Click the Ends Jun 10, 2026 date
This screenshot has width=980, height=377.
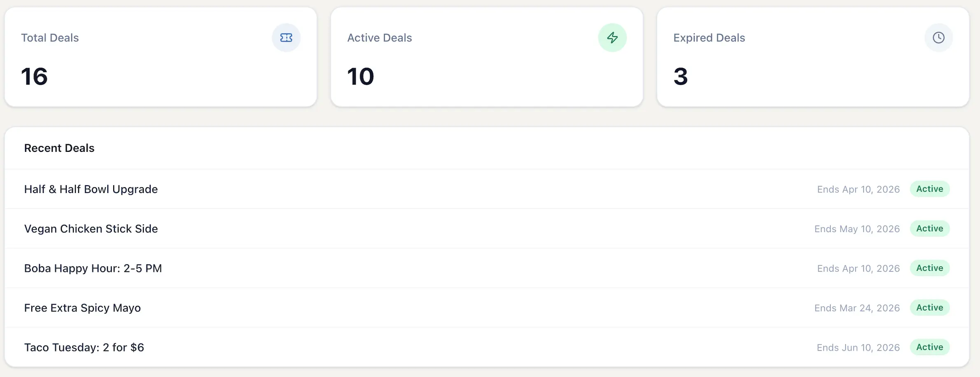858,348
